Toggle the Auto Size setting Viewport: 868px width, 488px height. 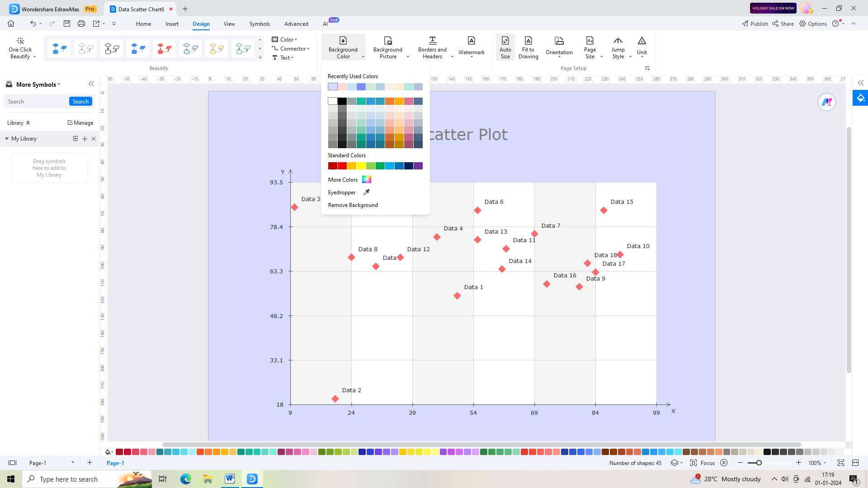click(x=505, y=47)
